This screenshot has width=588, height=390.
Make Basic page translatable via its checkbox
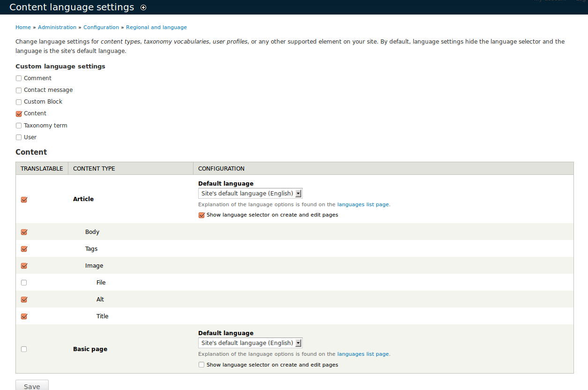[24, 349]
